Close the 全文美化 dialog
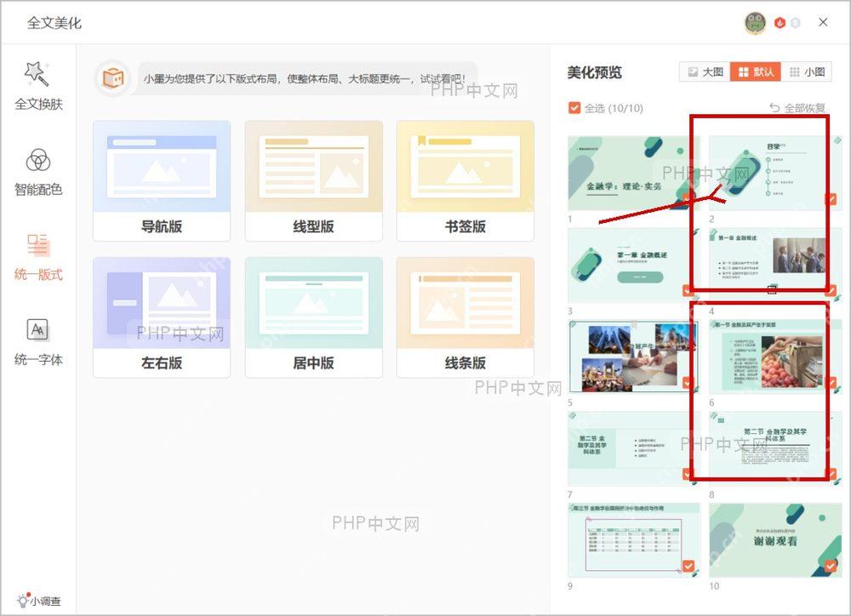 pos(823,22)
